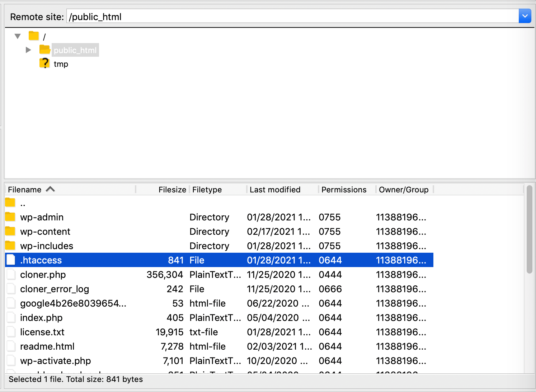
Task: Click the cloner.php file icon
Action: 11,274
